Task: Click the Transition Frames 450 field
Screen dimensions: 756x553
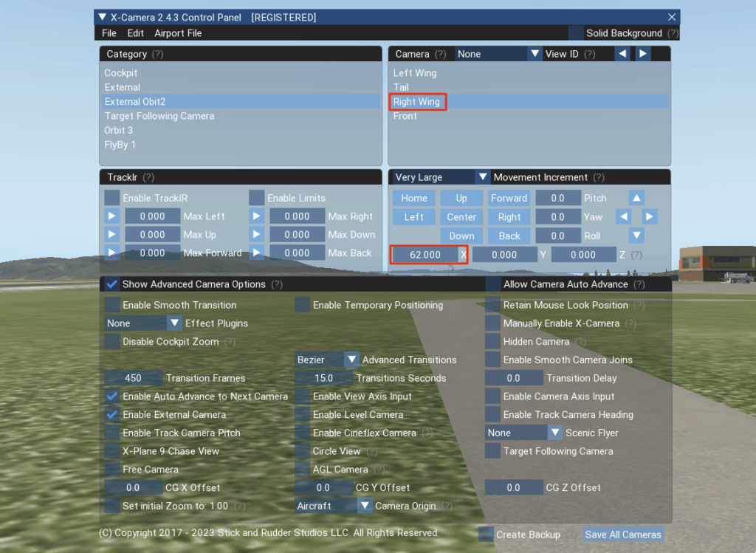Action: [134, 378]
